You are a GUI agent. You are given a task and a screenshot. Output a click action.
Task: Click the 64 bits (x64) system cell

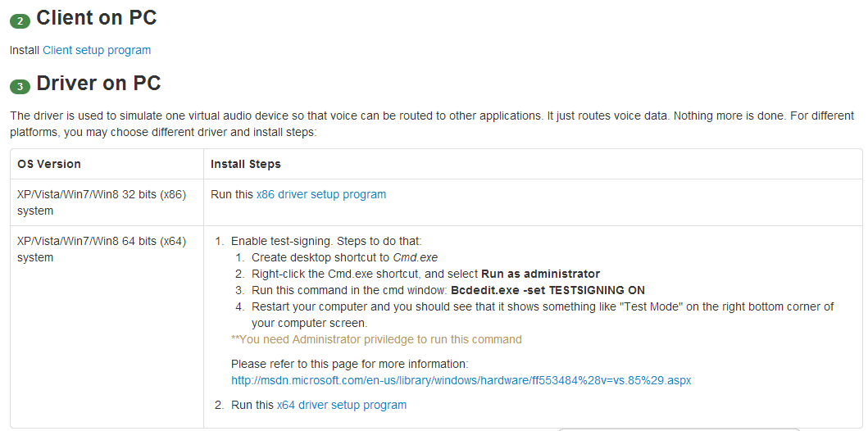click(107, 327)
